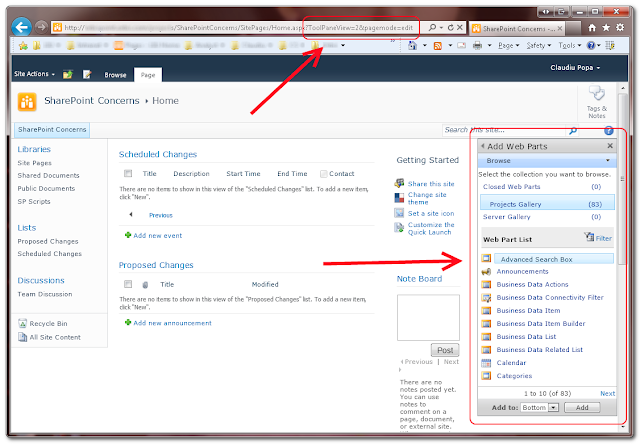The image size is (640, 444).
Task: Open browser settings gear icon
Action: coord(620,28)
